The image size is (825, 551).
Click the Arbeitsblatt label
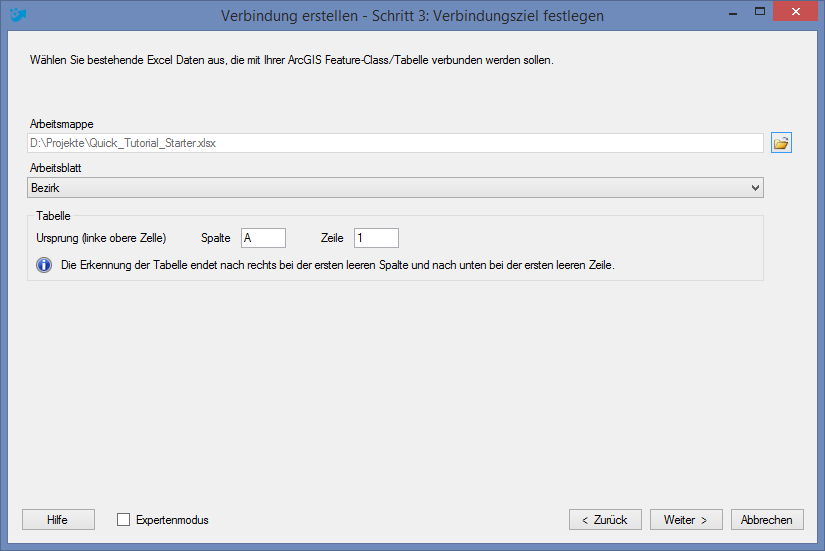[x=56, y=168]
